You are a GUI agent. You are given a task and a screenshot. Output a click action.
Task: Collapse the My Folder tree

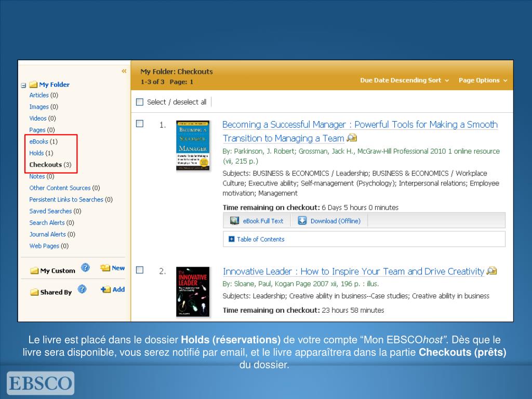(x=23, y=85)
